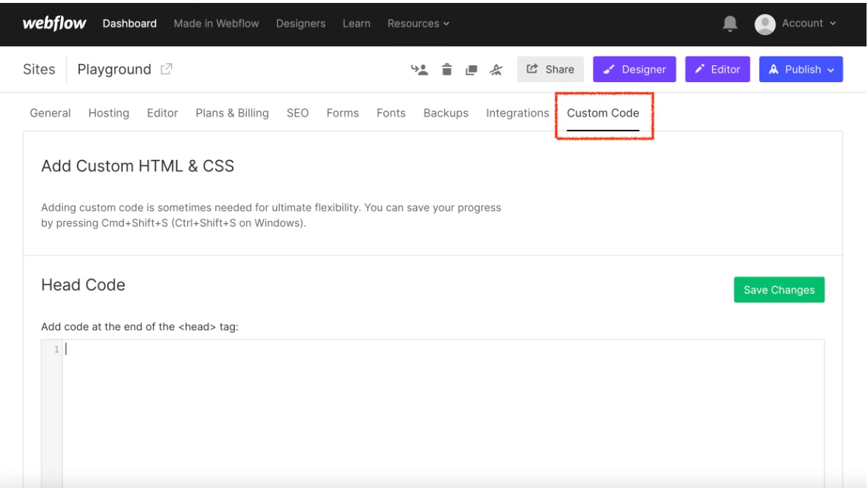Click the Share button
This screenshot has width=868, height=488.
coord(551,70)
